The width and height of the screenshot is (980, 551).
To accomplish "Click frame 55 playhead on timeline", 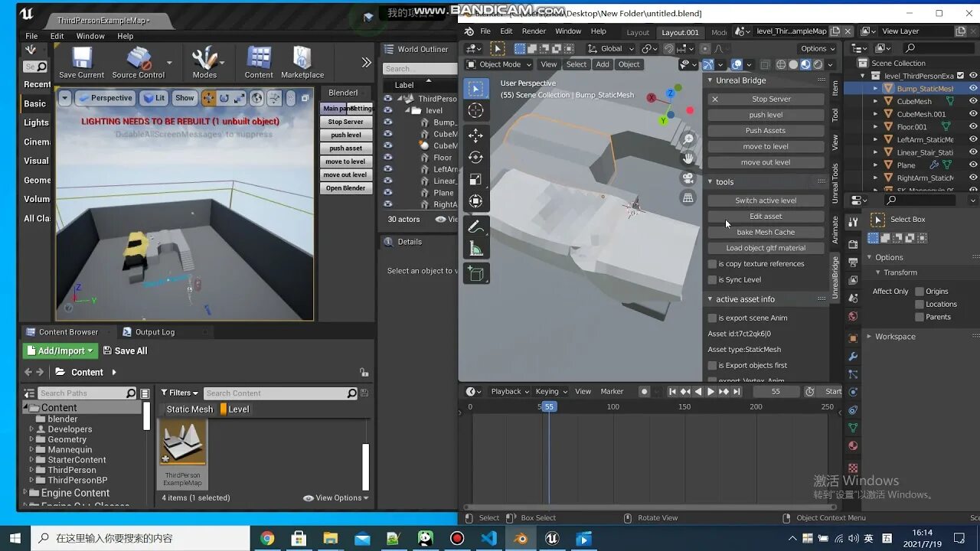I will coord(548,406).
